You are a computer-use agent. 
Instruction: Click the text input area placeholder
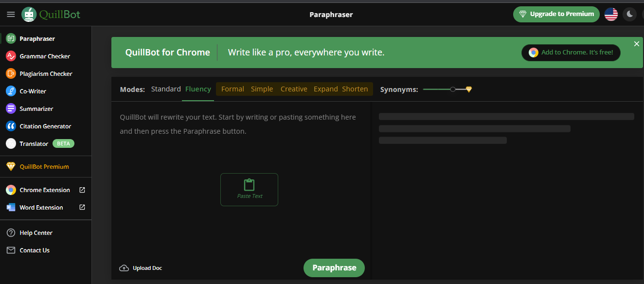238,124
